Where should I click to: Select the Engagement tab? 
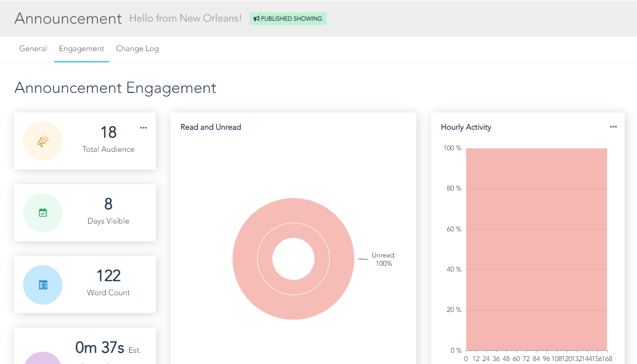point(82,49)
